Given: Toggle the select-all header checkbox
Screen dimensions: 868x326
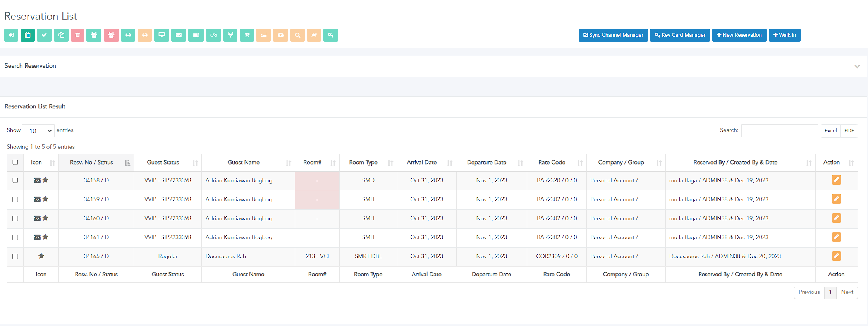Looking at the screenshot, I should [15, 162].
